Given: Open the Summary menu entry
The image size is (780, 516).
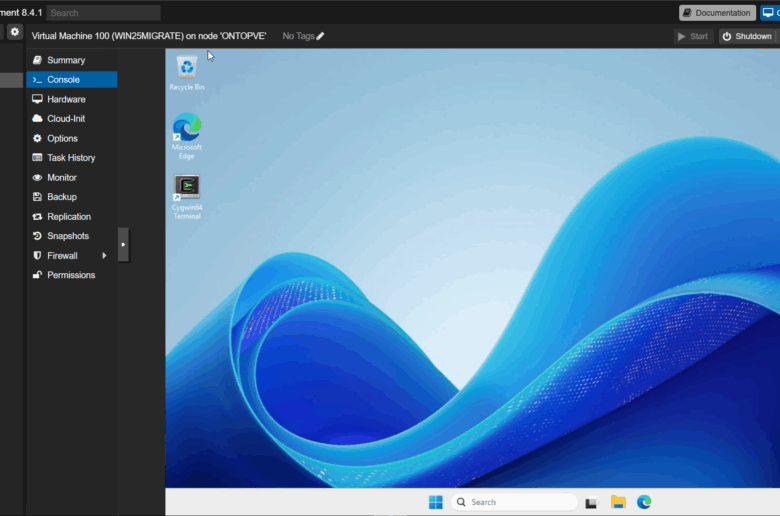Looking at the screenshot, I should [x=72, y=60].
